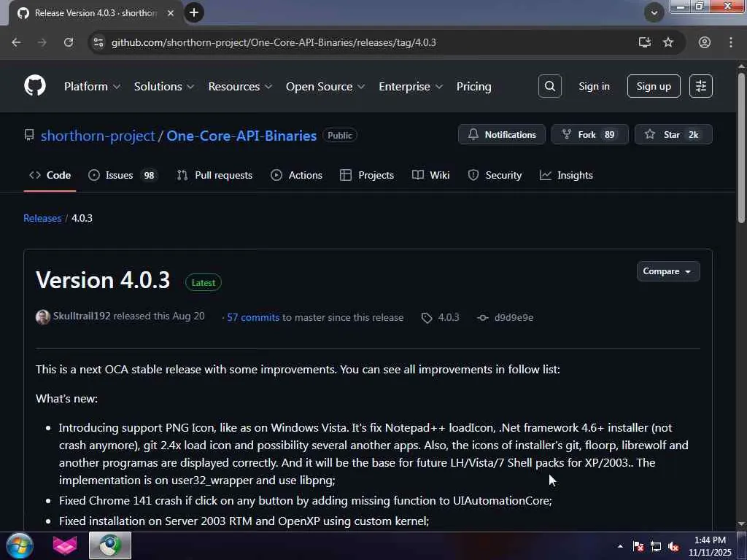747x560 pixels.
Task: Go back with the browser back arrow
Action: [x=16, y=42]
